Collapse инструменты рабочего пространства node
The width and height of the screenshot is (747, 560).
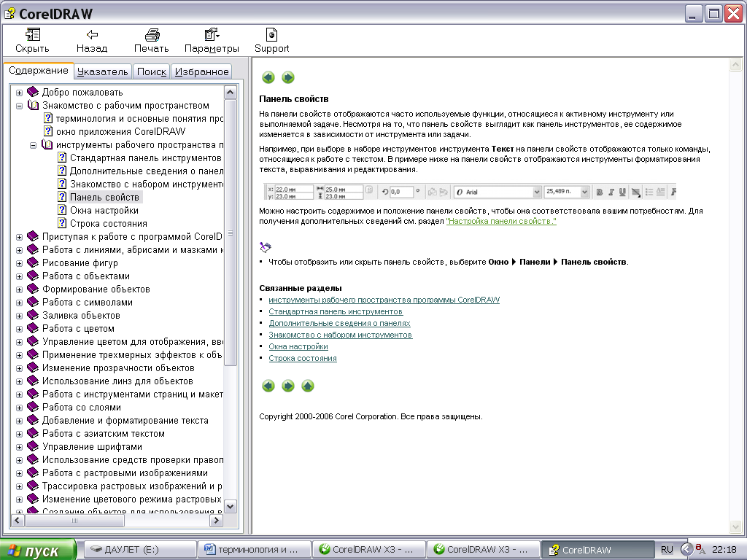point(33,145)
